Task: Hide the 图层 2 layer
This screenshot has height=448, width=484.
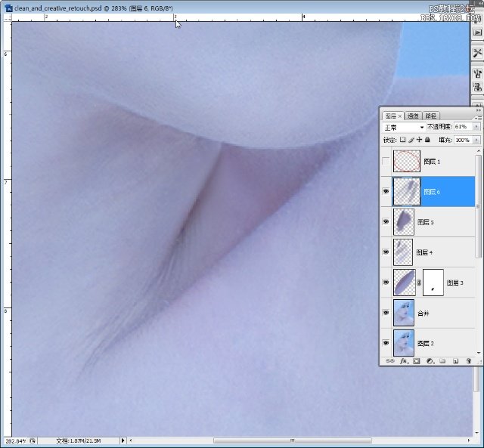Action: pyautogui.click(x=386, y=343)
